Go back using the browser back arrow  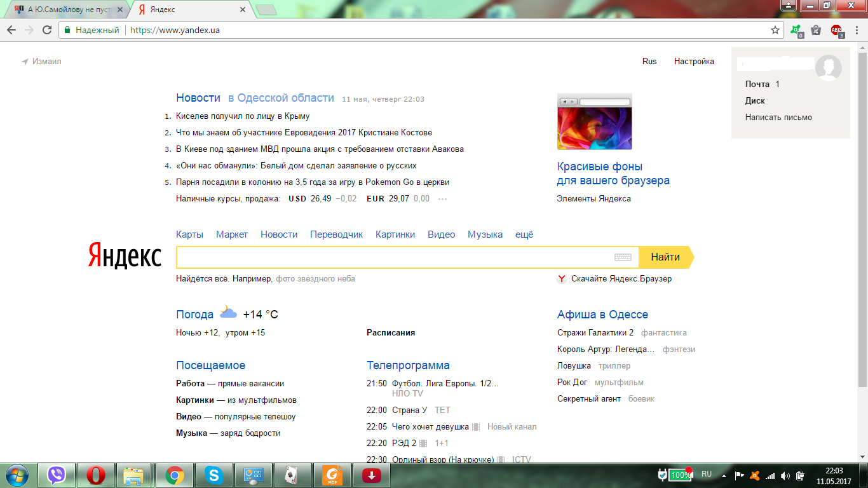pos(11,30)
